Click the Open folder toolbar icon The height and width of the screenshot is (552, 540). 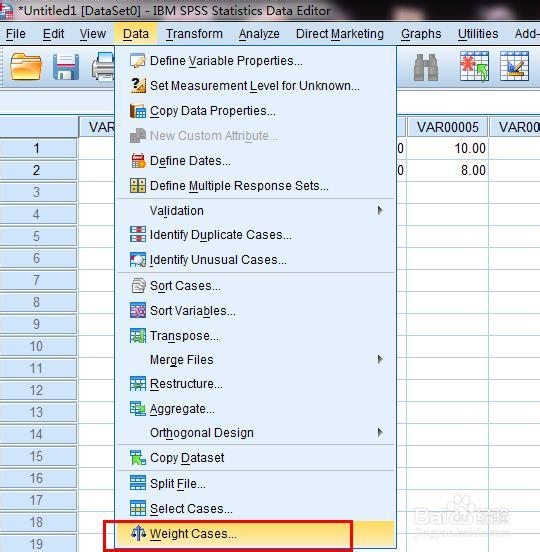(x=26, y=67)
